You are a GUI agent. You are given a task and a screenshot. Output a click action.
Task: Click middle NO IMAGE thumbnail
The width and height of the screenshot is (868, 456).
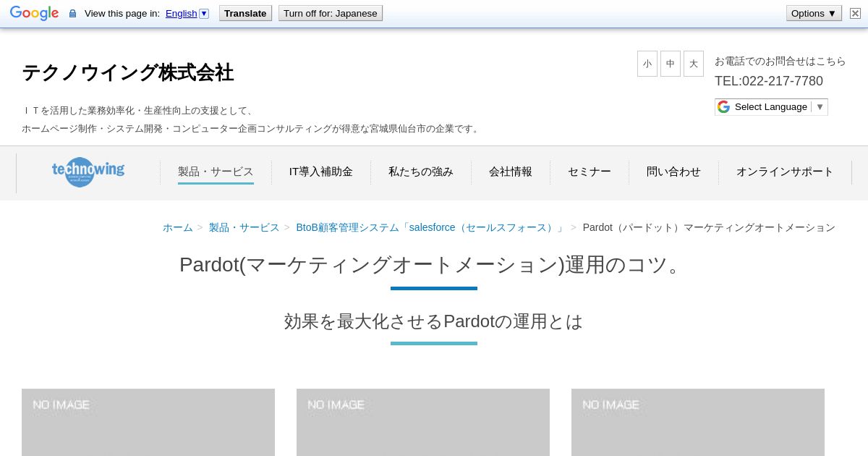pyautogui.click(x=423, y=422)
